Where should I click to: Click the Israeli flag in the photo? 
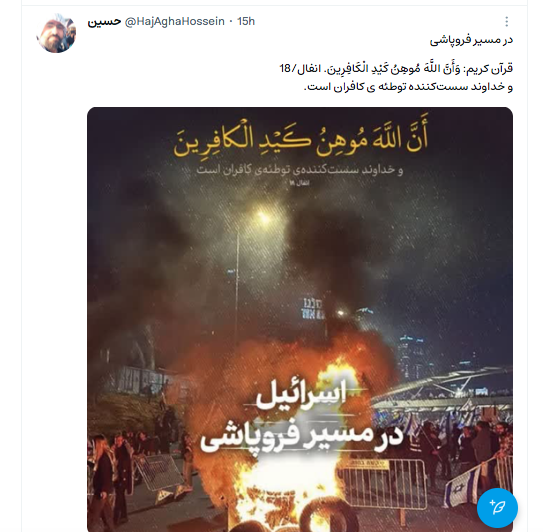tap(462, 488)
